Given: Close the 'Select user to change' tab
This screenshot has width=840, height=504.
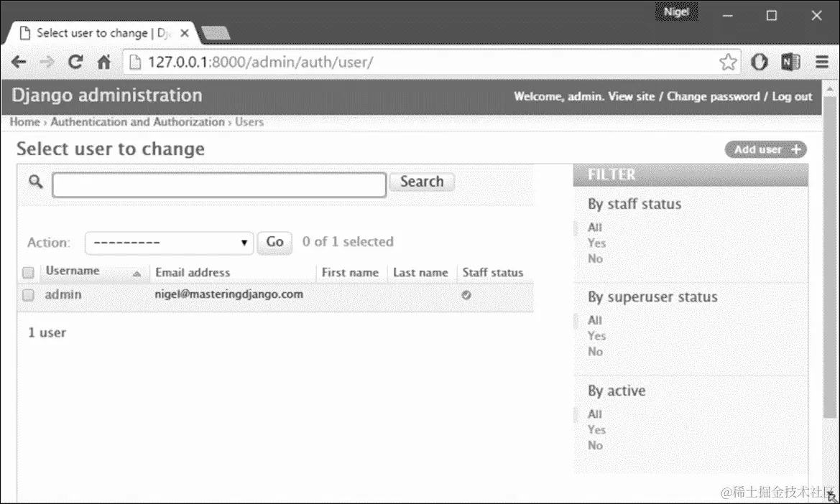Looking at the screenshot, I should click(x=184, y=33).
